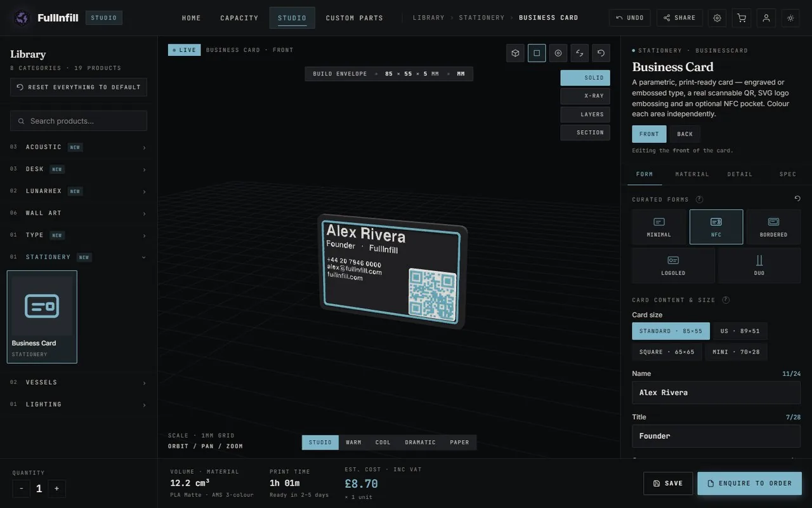This screenshot has width=812, height=508.
Task: Switch render mode to X-Ray
Action: [x=585, y=96]
